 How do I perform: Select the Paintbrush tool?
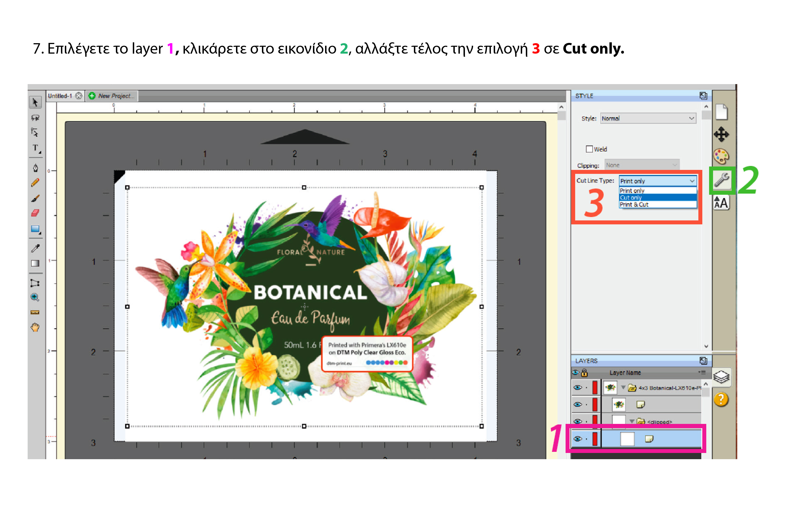tap(35, 198)
